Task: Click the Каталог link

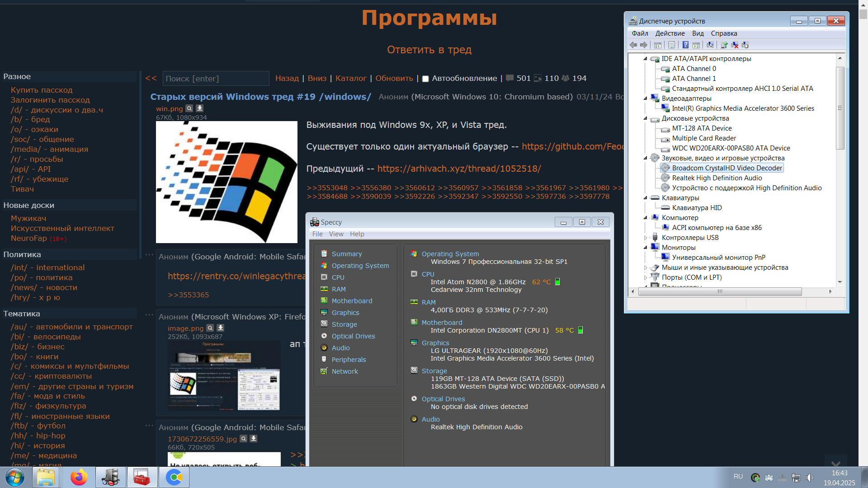Action: [351, 78]
